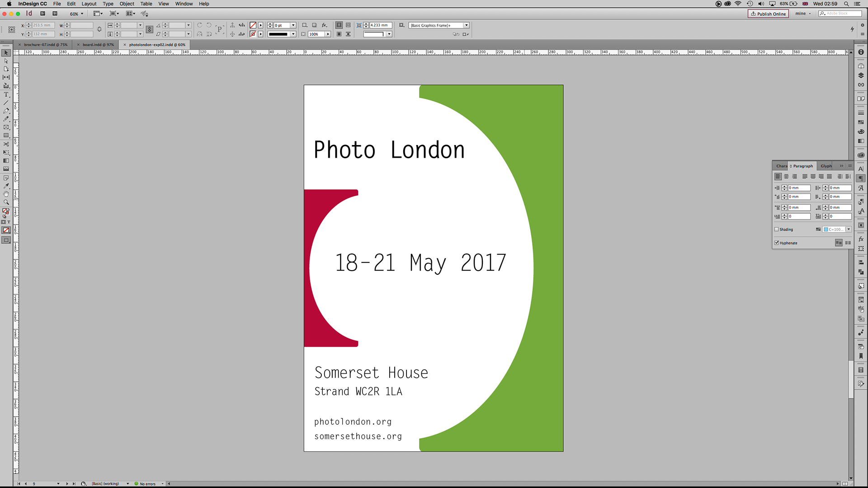Select the Rectangle Frame tool
This screenshot has height=488, width=868.
(x=6, y=127)
